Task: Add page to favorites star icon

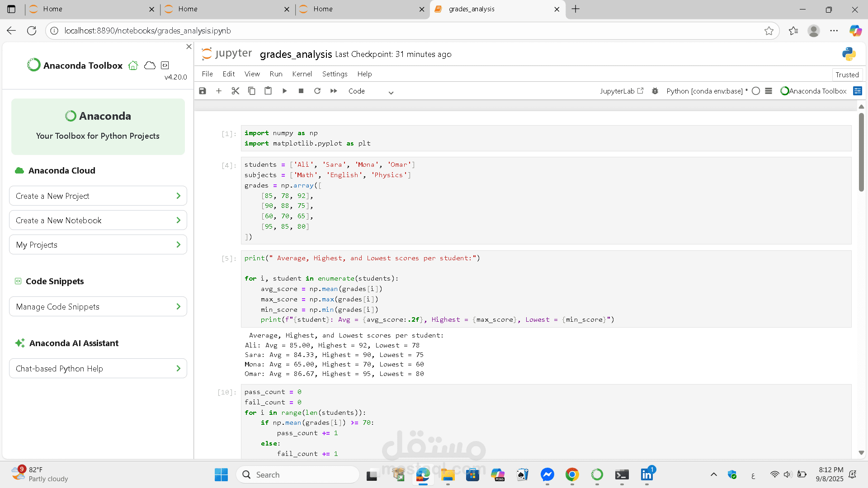Action: click(769, 31)
